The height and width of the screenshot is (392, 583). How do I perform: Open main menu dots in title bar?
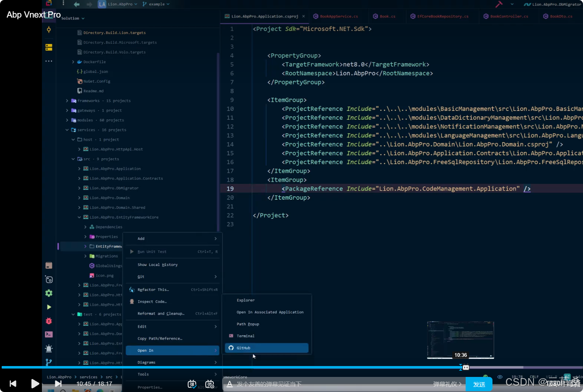pos(63,3)
